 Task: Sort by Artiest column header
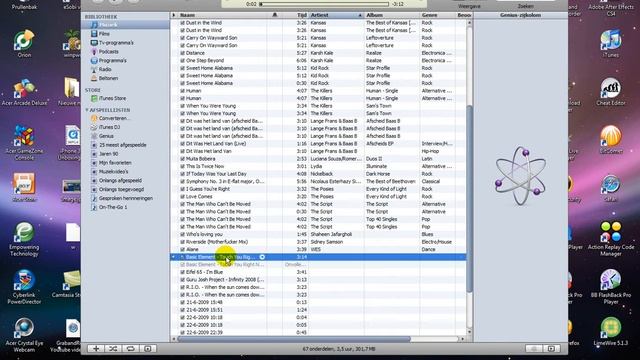(336, 15)
